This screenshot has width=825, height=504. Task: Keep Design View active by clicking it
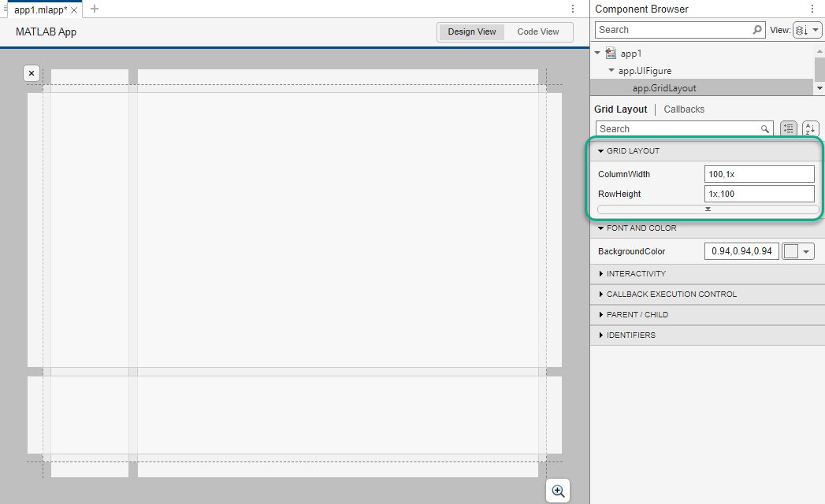[x=471, y=31]
